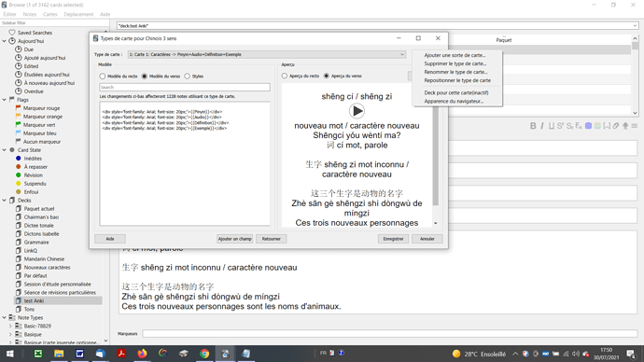Screen dimensions: 644x362
Task: Select Styles radio button
Action: (x=188, y=77)
